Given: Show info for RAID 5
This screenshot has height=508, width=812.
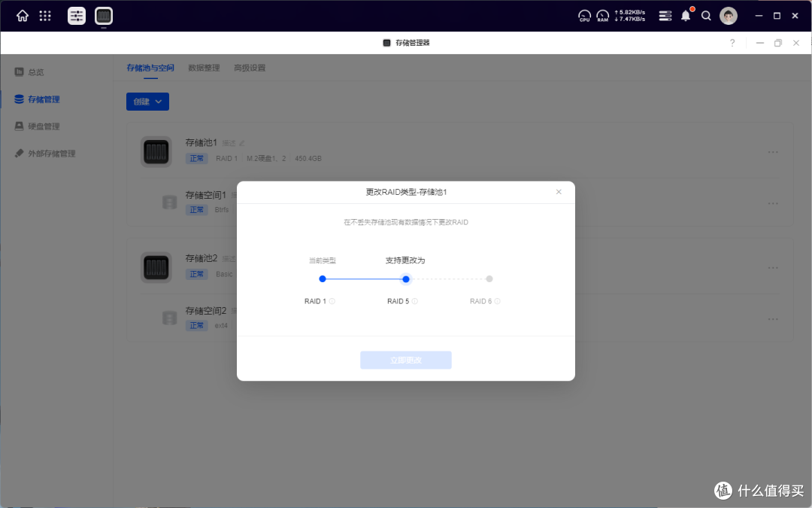Looking at the screenshot, I should tap(415, 301).
